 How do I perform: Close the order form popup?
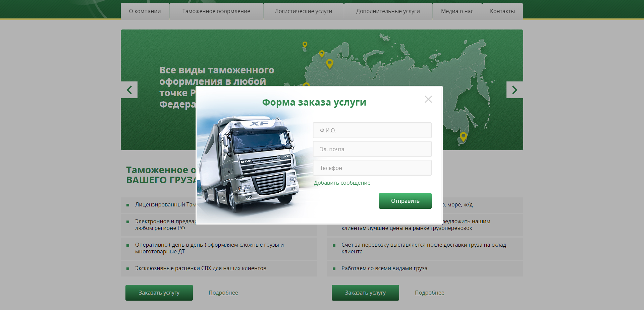[x=428, y=99]
